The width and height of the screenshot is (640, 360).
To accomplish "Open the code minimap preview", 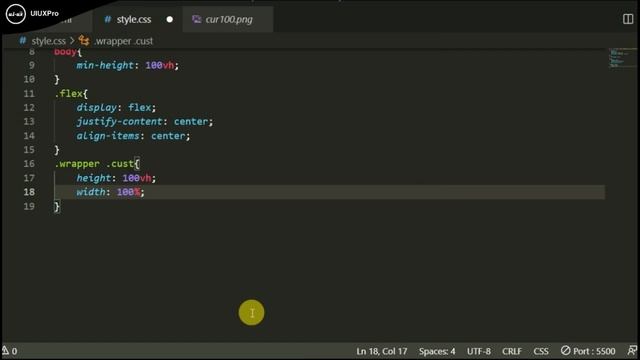I will pyautogui.click(x=622, y=58).
